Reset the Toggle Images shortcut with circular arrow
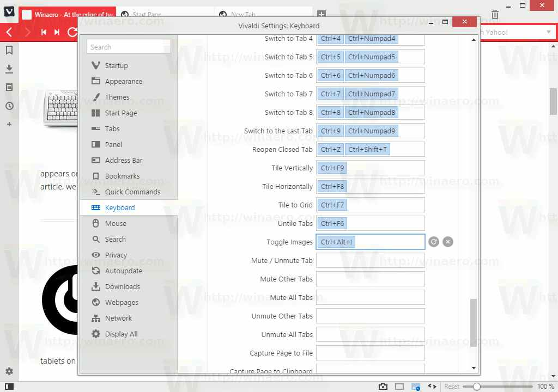 [434, 241]
